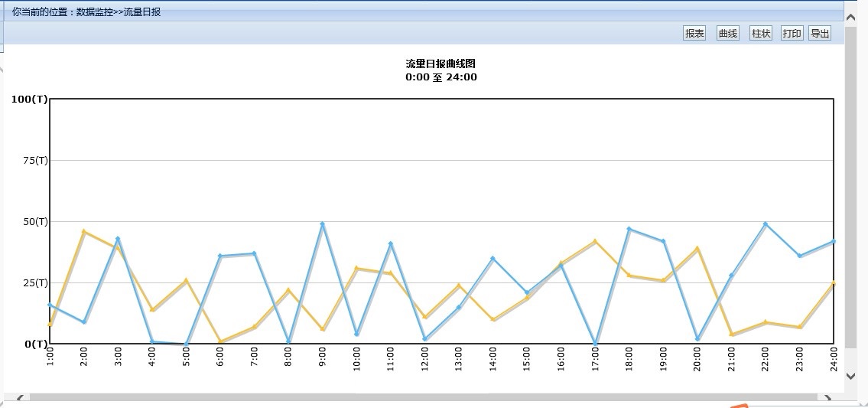Click the 流量日报曲线图 chart title

[x=441, y=64]
